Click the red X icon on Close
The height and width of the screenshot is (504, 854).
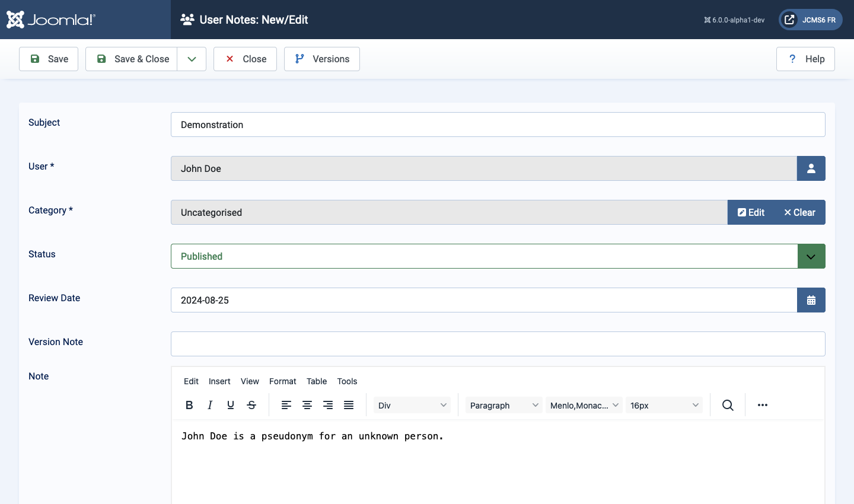tap(230, 59)
